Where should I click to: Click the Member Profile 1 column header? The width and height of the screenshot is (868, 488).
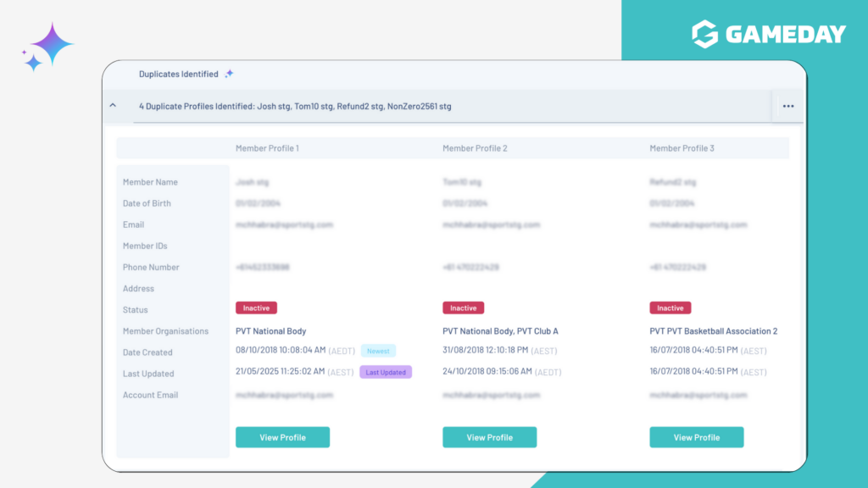(x=267, y=147)
